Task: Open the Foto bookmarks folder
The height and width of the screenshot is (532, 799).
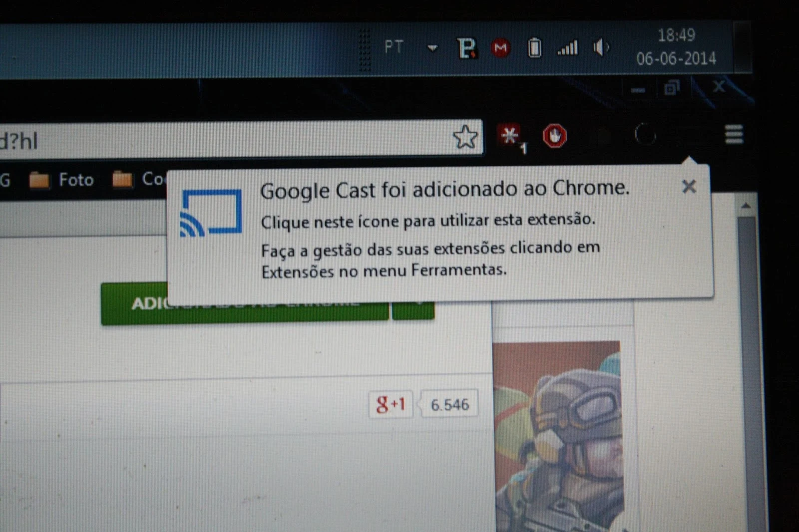Action: (x=62, y=180)
